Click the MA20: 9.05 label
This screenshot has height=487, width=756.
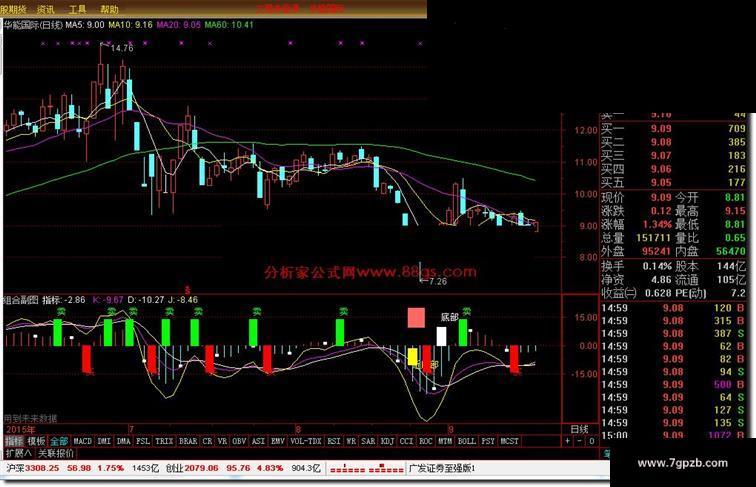(178, 25)
